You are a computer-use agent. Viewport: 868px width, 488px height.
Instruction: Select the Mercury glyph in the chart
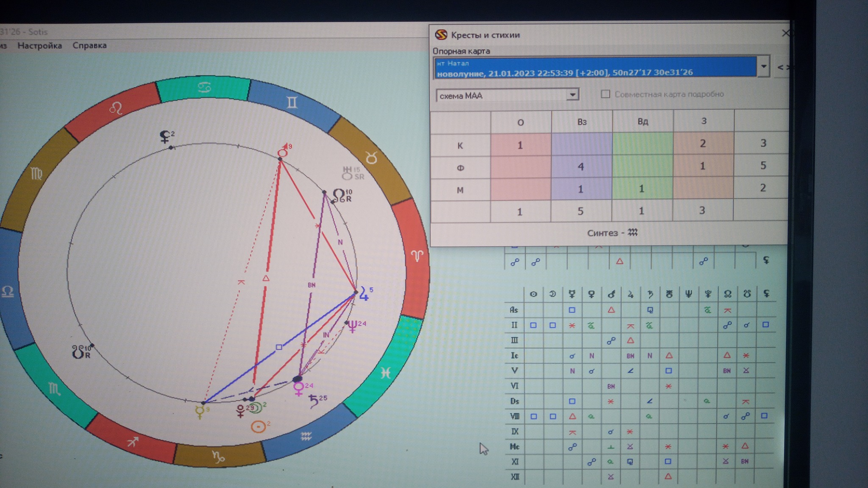[x=199, y=411]
